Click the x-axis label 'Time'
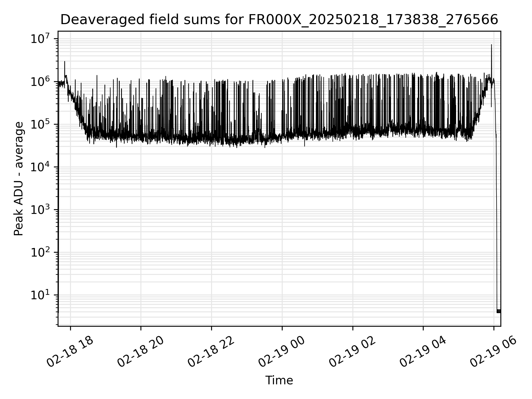Image resolution: width=532 pixels, height=399 pixels. click(279, 380)
